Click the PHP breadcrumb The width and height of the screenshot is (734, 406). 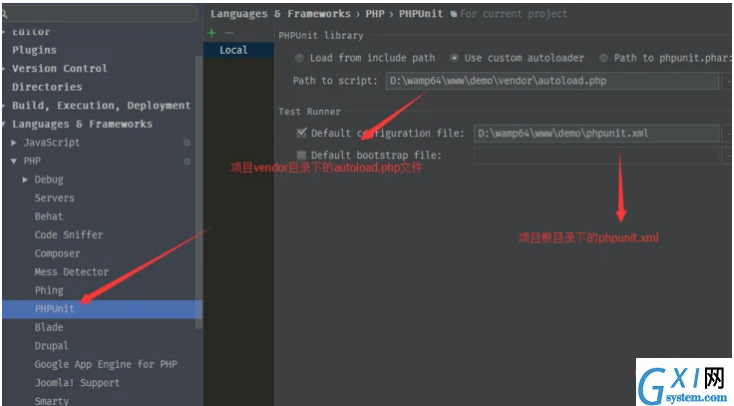click(375, 14)
